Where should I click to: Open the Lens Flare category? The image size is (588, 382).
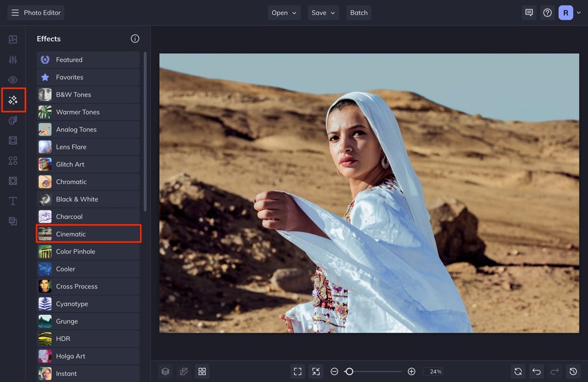coord(88,147)
